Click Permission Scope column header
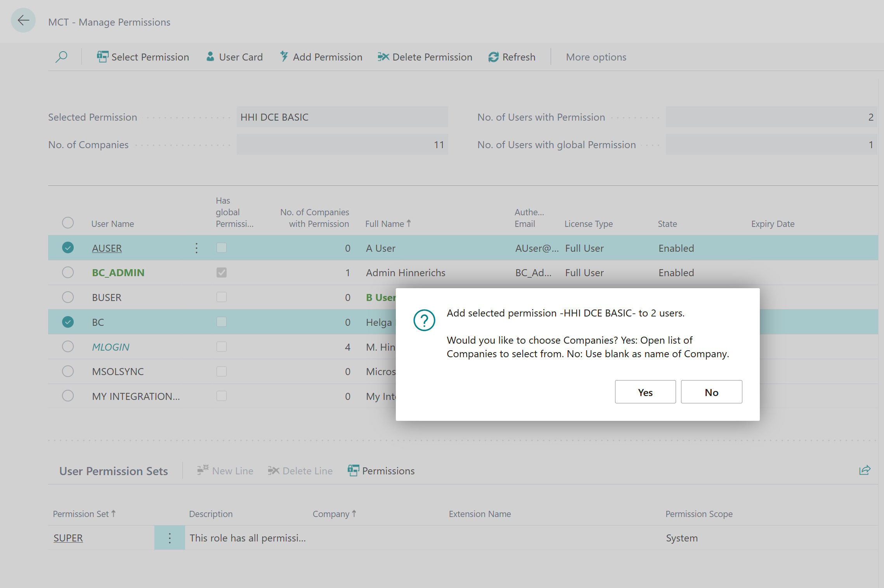The height and width of the screenshot is (588, 884). (x=699, y=514)
